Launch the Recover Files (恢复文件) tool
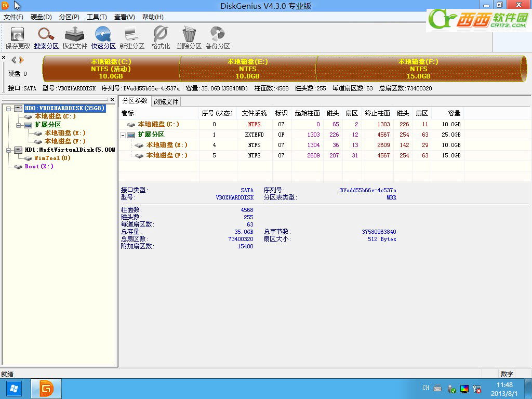Image resolution: width=532 pixels, height=399 pixels. [75, 38]
